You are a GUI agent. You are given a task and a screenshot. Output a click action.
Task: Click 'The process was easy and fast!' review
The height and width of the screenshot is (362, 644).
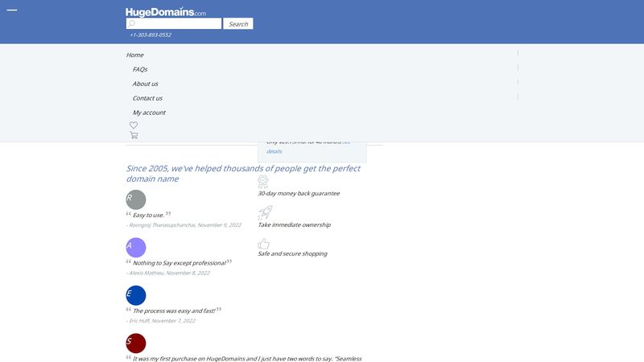[174, 311]
